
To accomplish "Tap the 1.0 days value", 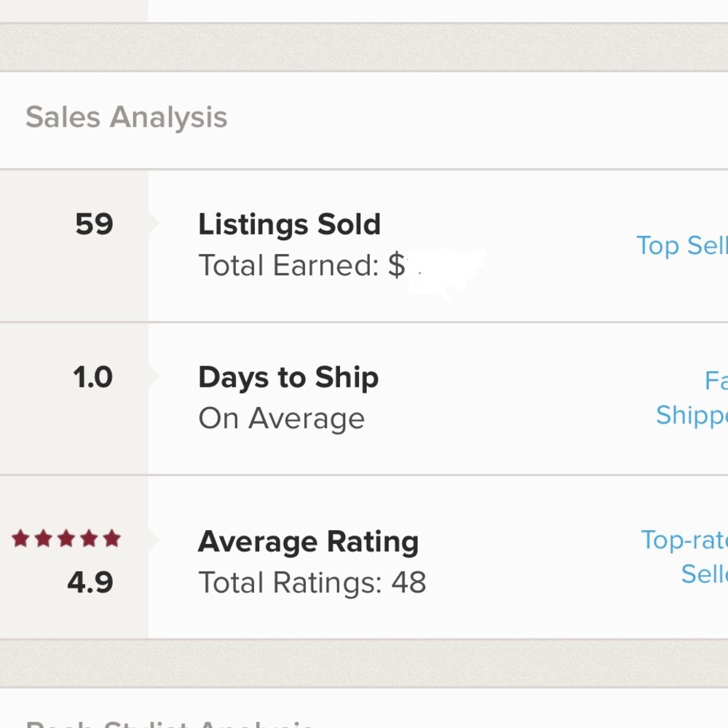I will (93, 377).
